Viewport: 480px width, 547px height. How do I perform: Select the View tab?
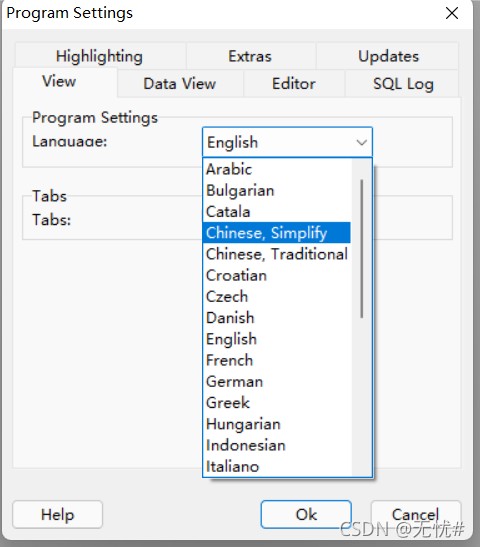(x=59, y=81)
